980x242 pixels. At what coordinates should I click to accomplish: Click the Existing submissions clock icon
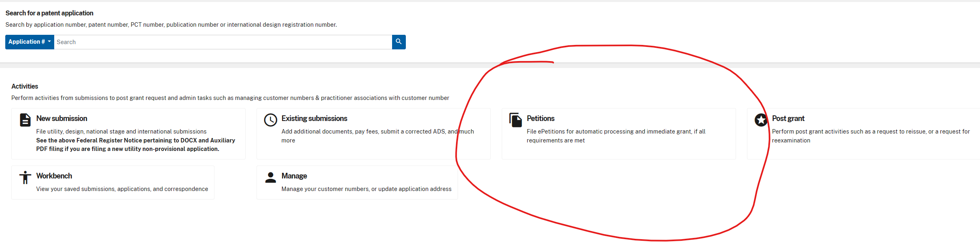(x=270, y=120)
